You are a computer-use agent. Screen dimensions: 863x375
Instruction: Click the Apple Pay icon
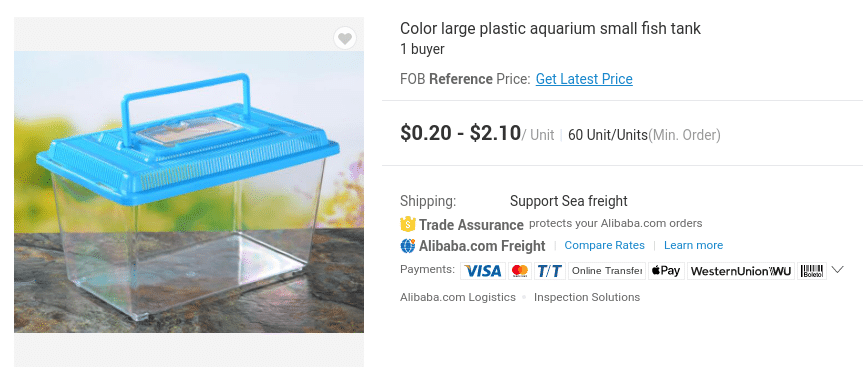coord(666,271)
